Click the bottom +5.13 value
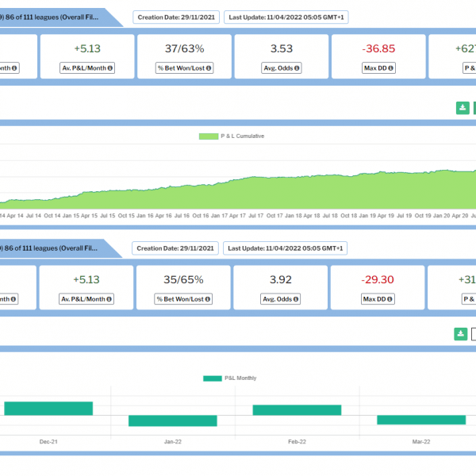This screenshot has height=476, width=476. pos(86,279)
